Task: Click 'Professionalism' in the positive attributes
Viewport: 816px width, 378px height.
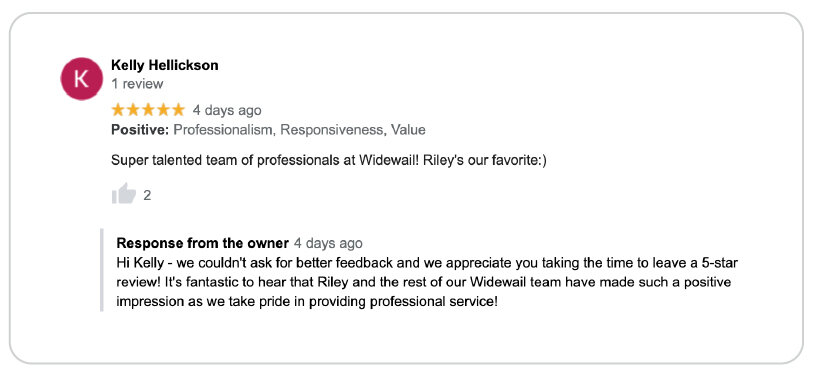Action: 224,130
